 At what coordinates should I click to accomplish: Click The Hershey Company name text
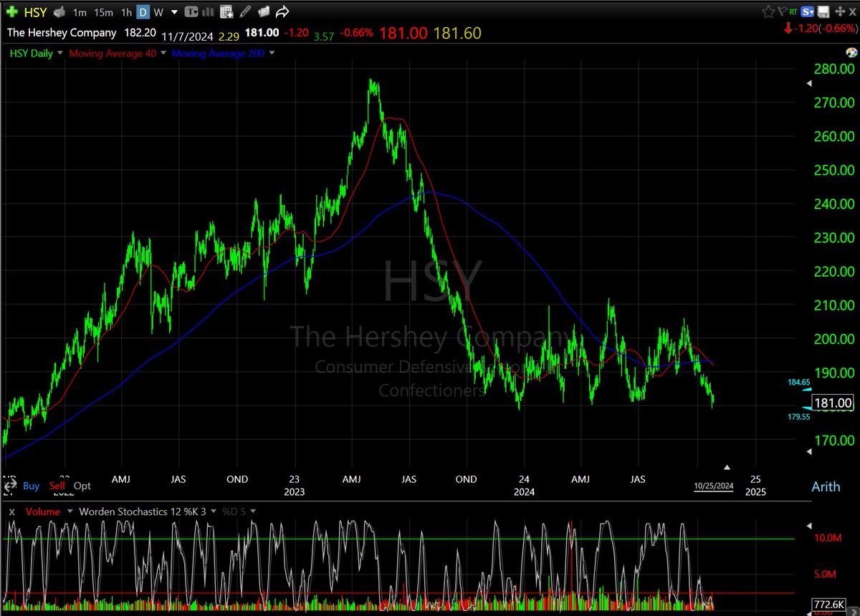(x=62, y=33)
